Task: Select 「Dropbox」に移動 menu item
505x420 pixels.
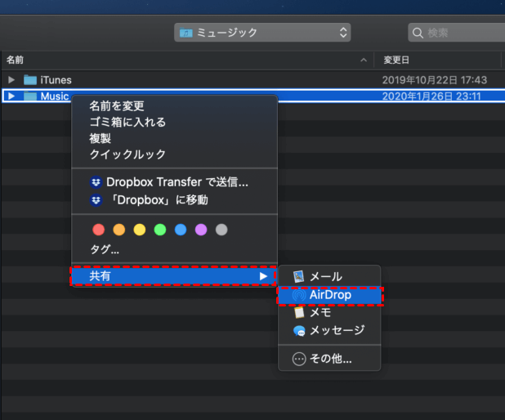Action: point(174,200)
